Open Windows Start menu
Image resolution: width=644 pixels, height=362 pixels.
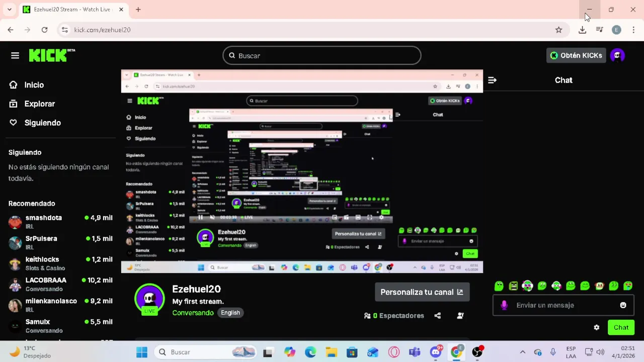point(141,352)
